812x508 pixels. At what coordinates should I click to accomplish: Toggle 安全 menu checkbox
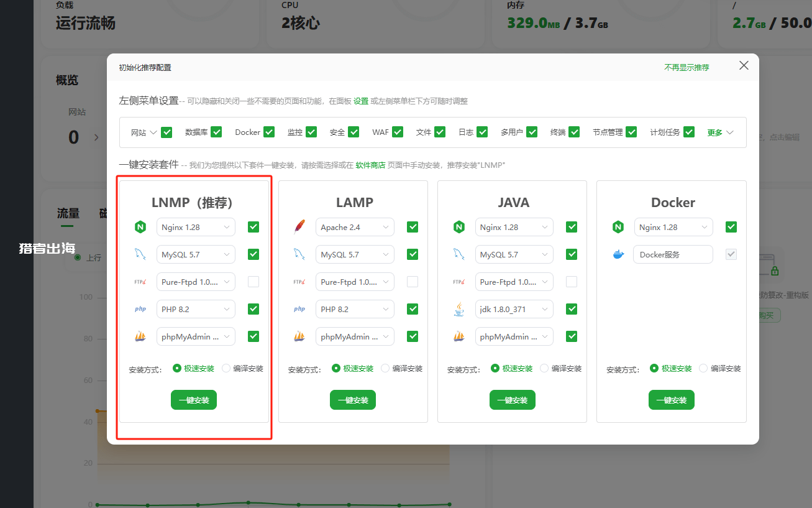354,132
